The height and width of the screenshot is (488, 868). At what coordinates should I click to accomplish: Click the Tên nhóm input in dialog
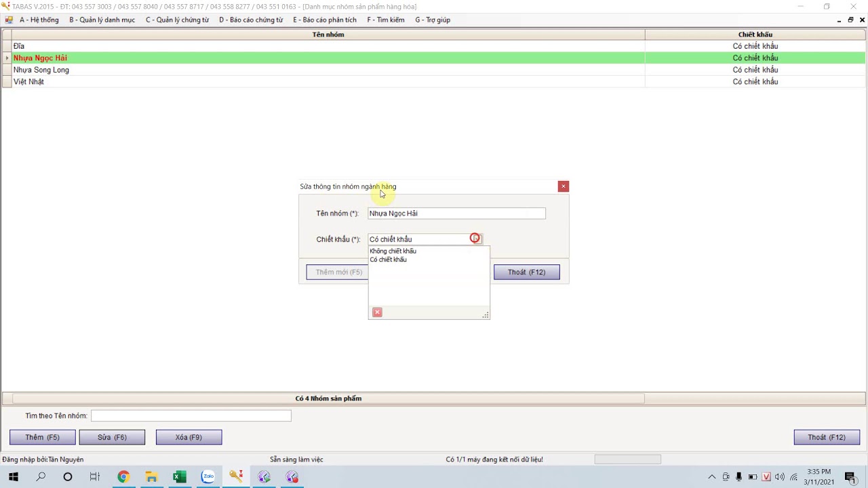click(456, 213)
